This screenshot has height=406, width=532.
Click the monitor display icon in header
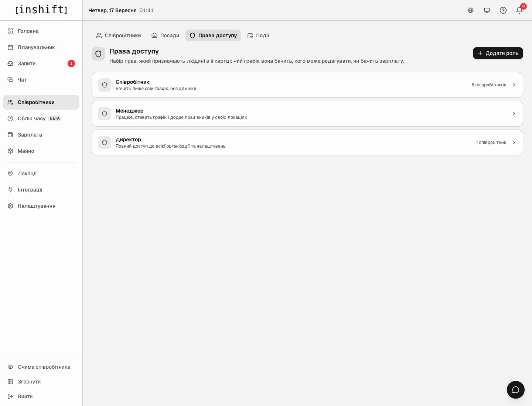coord(487,10)
